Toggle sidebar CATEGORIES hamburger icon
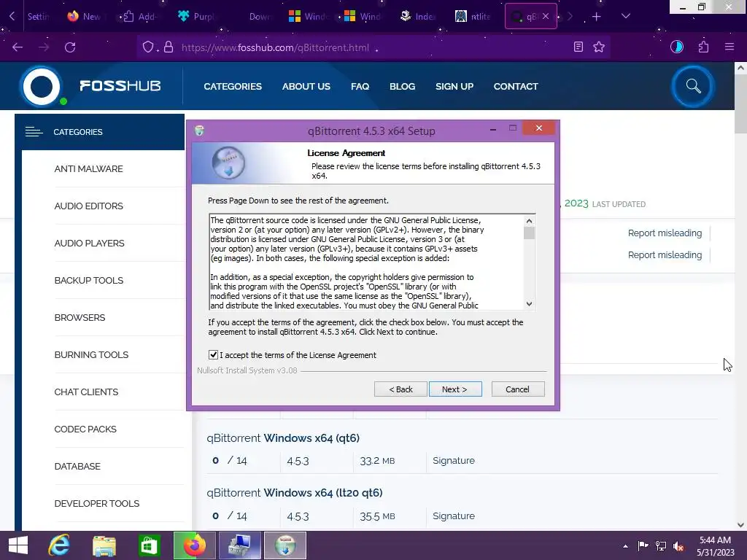 tap(34, 132)
